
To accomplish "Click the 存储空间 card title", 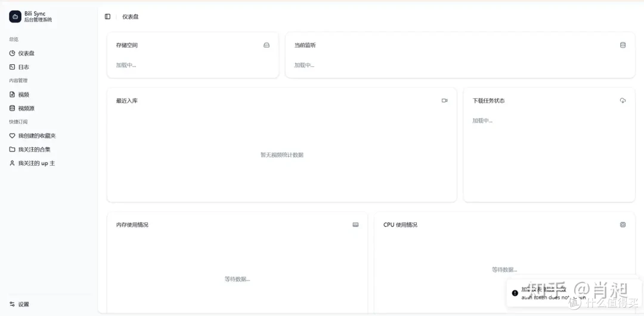I will 127,45.
